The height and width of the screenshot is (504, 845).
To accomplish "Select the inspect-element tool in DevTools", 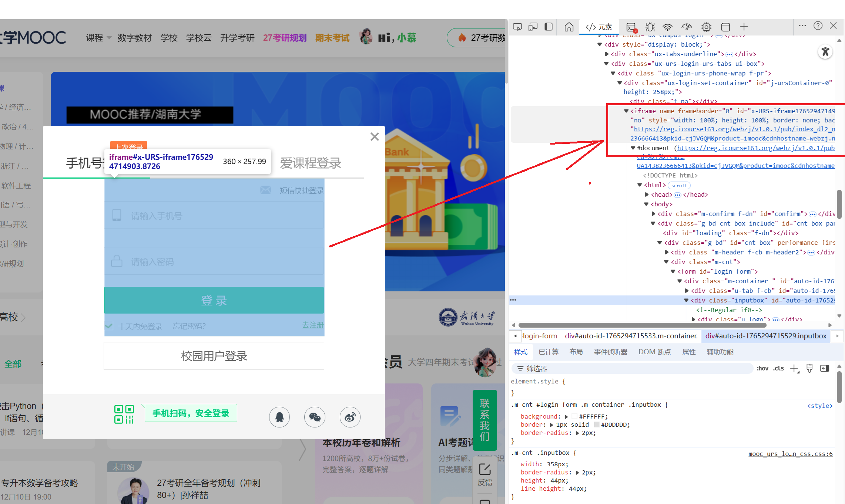I will [x=517, y=27].
